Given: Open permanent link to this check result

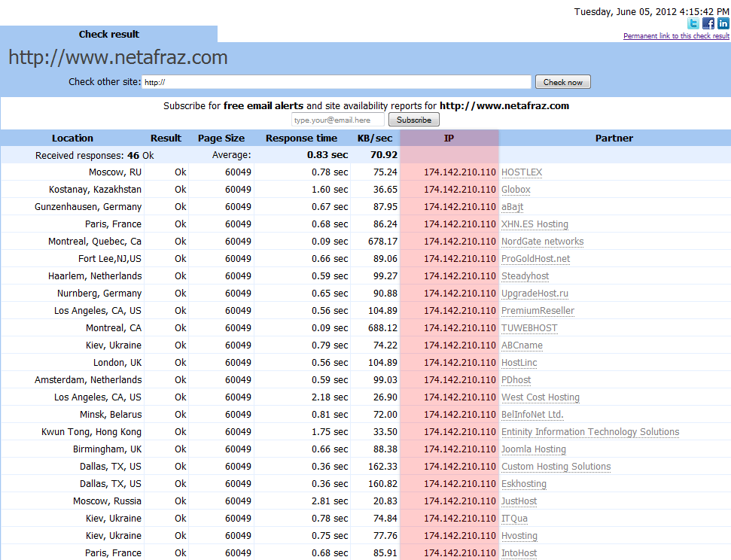Looking at the screenshot, I should 676,36.
